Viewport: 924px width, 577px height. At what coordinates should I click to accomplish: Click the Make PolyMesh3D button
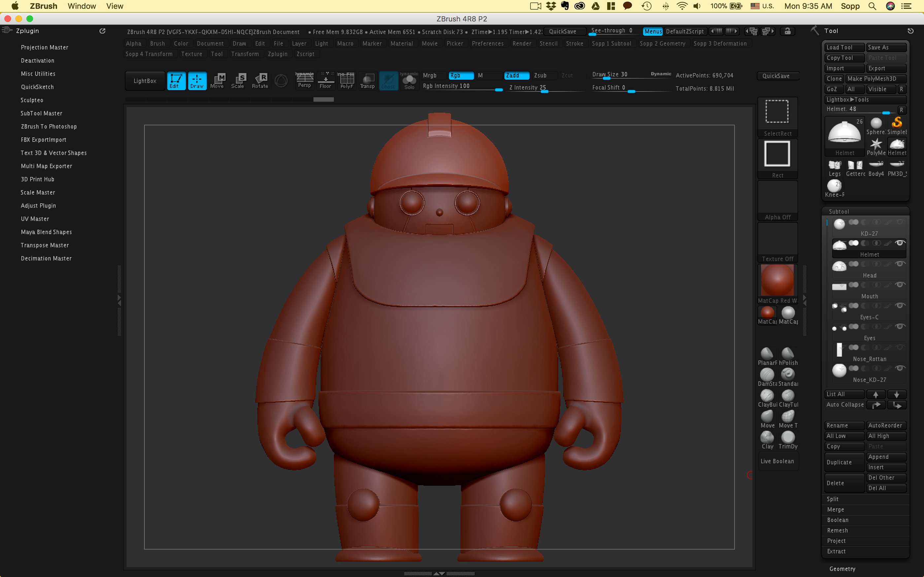877,78
